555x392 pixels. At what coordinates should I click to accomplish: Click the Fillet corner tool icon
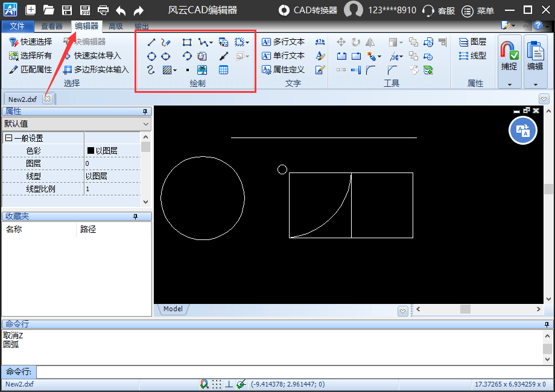370,70
